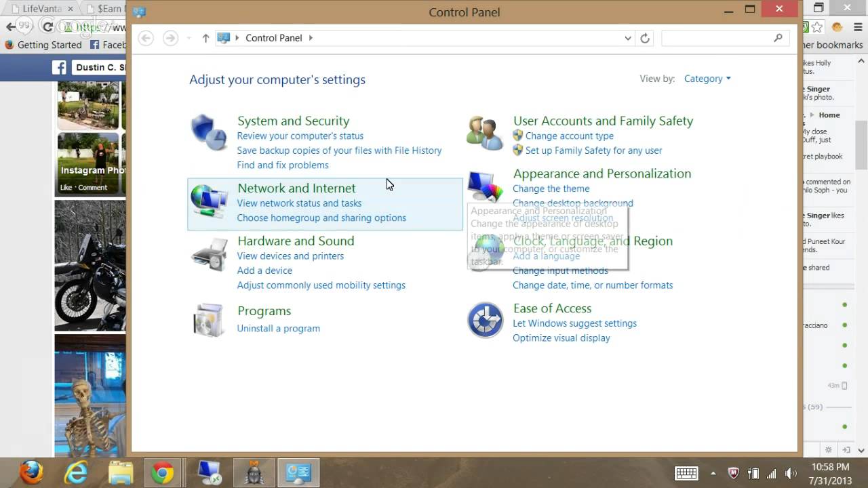Click Add a device
Screen dimensions: 868x488
click(x=264, y=270)
